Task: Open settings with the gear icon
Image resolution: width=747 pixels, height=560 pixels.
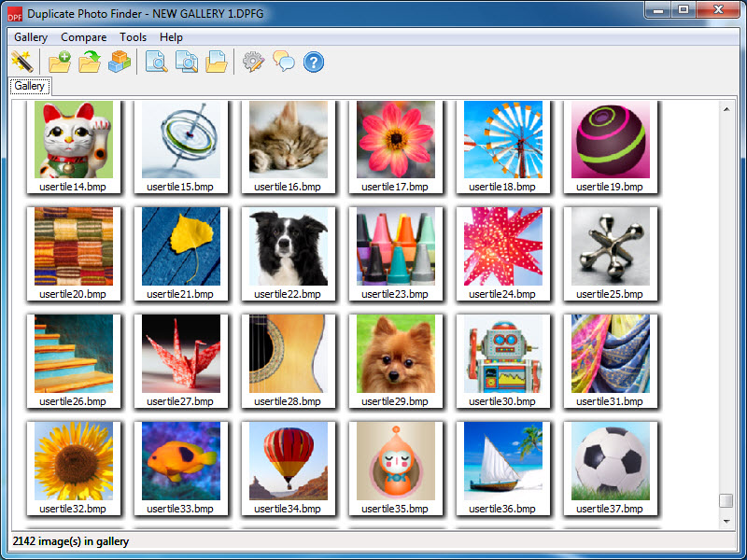Action: pyautogui.click(x=253, y=63)
